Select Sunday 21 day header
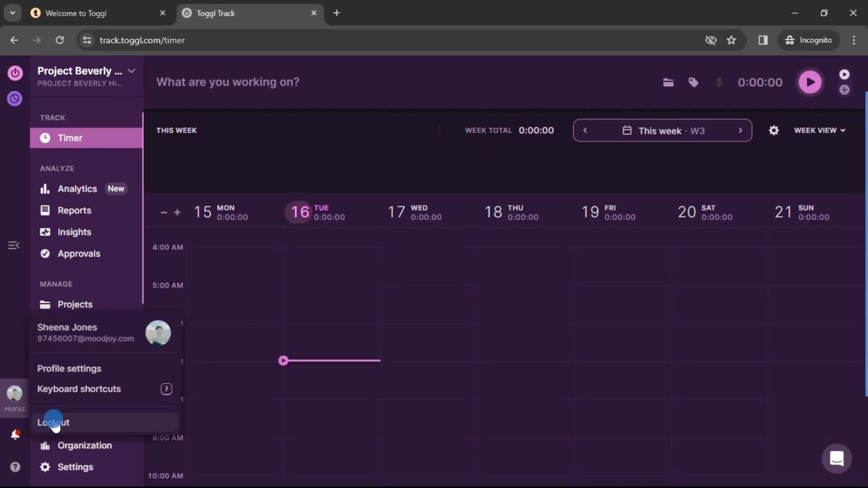 click(x=802, y=212)
